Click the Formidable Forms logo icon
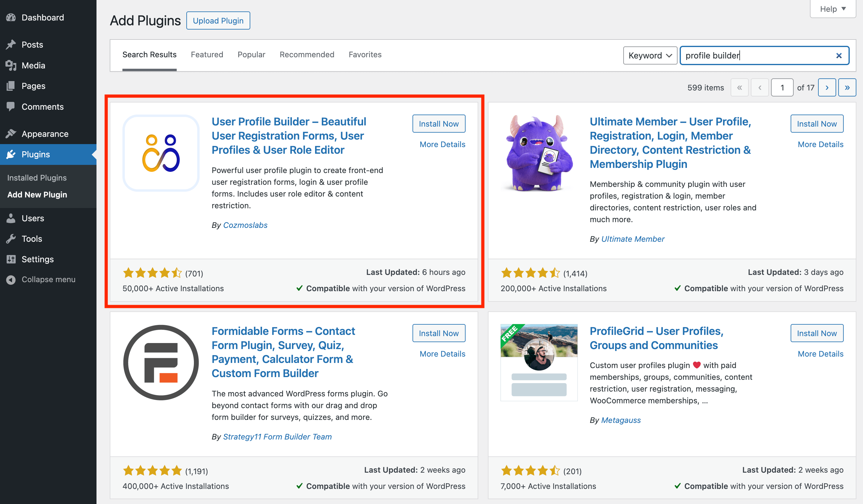The image size is (863, 504). coord(161,363)
